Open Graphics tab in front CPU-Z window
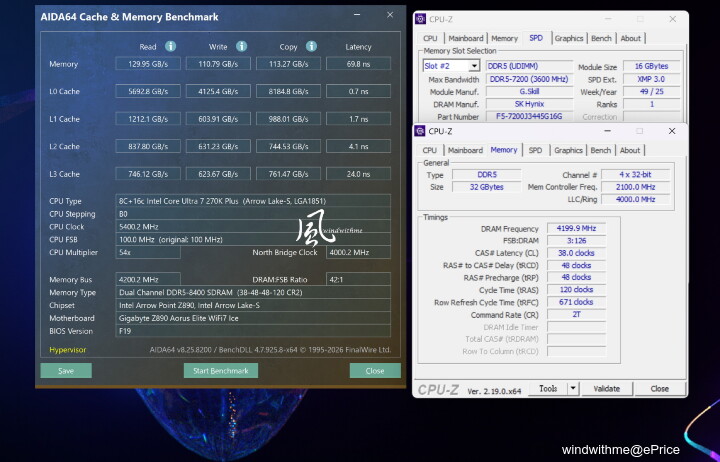Screen dimensions: 720x462 (x=568, y=150)
